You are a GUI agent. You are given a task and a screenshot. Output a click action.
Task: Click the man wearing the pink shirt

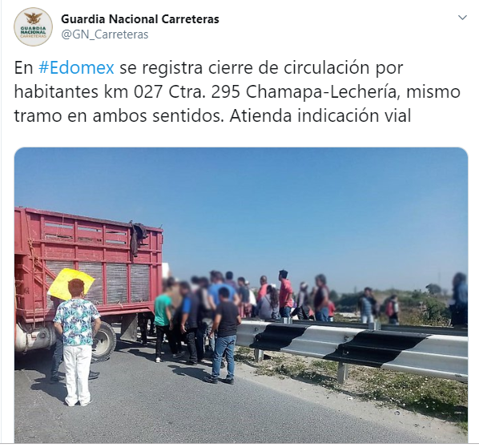click(286, 293)
